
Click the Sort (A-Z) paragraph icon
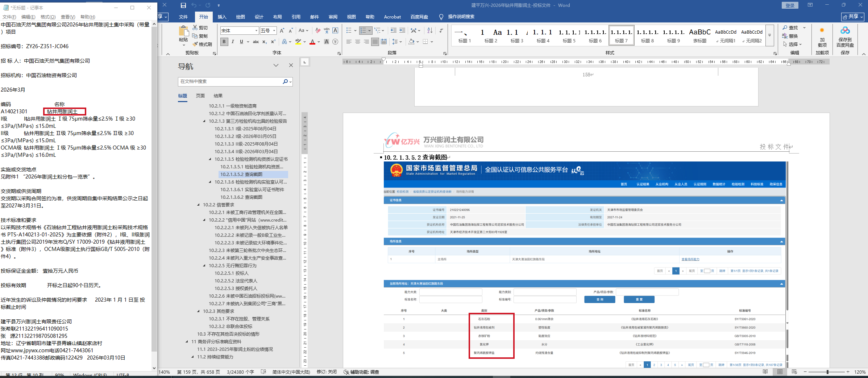430,30
